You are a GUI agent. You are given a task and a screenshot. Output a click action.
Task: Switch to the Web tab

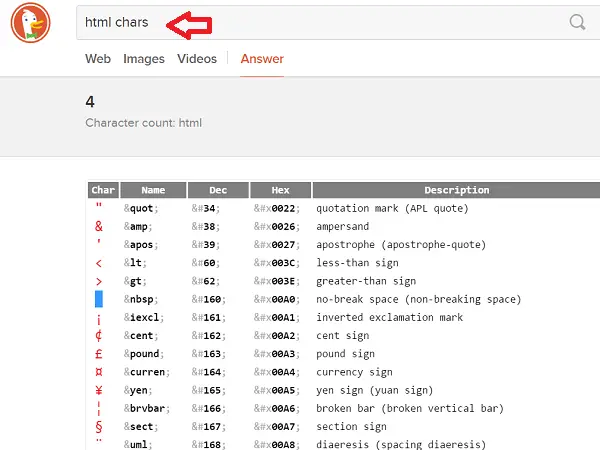[98, 59]
